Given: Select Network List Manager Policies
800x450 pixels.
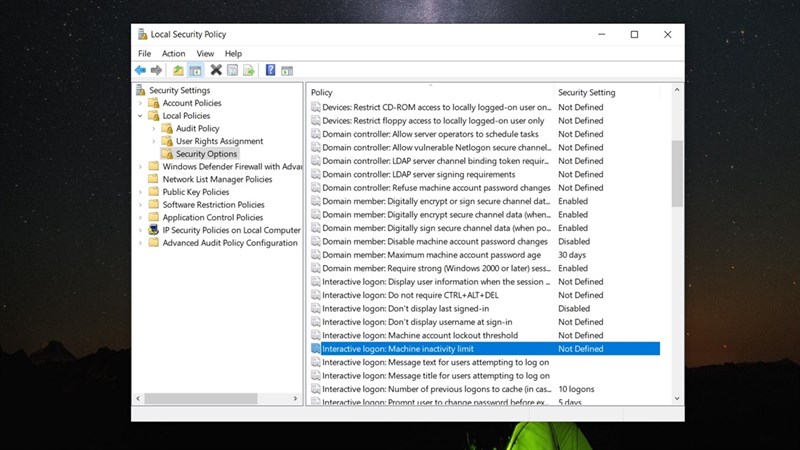Looking at the screenshot, I should click(217, 179).
